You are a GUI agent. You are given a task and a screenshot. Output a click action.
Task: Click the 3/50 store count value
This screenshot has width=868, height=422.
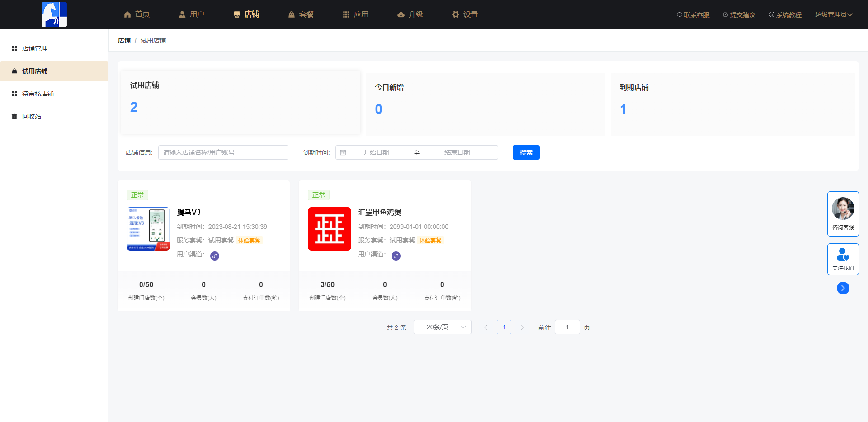327,284
